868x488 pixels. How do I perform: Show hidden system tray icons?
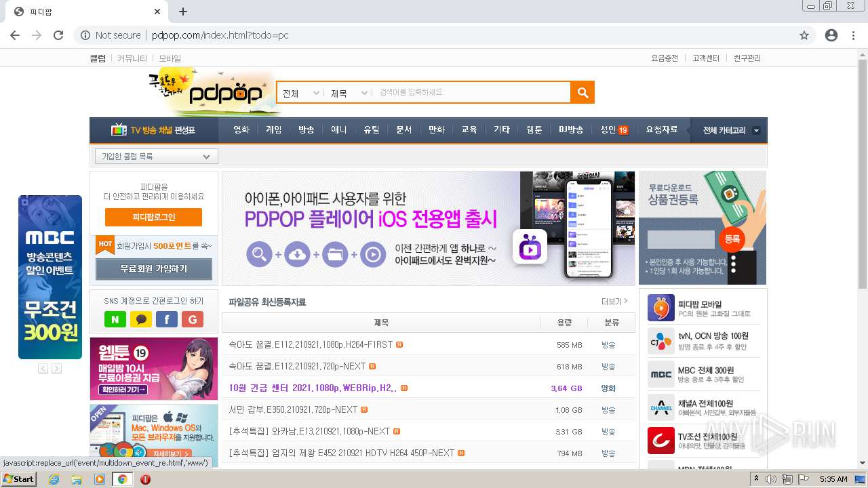[x=756, y=479]
